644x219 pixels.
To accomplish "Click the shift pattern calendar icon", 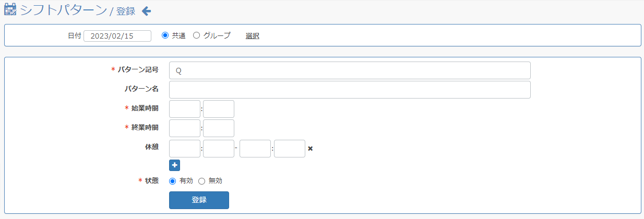I will point(10,10).
